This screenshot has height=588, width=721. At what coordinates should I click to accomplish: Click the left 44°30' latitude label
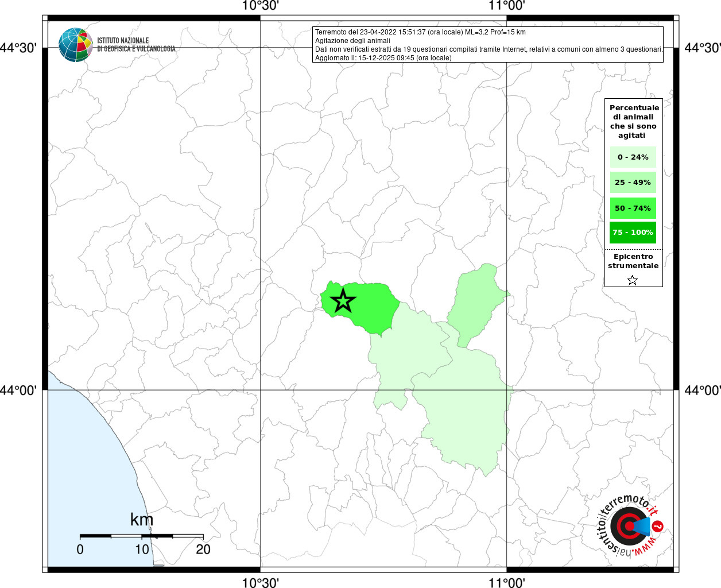[18, 48]
